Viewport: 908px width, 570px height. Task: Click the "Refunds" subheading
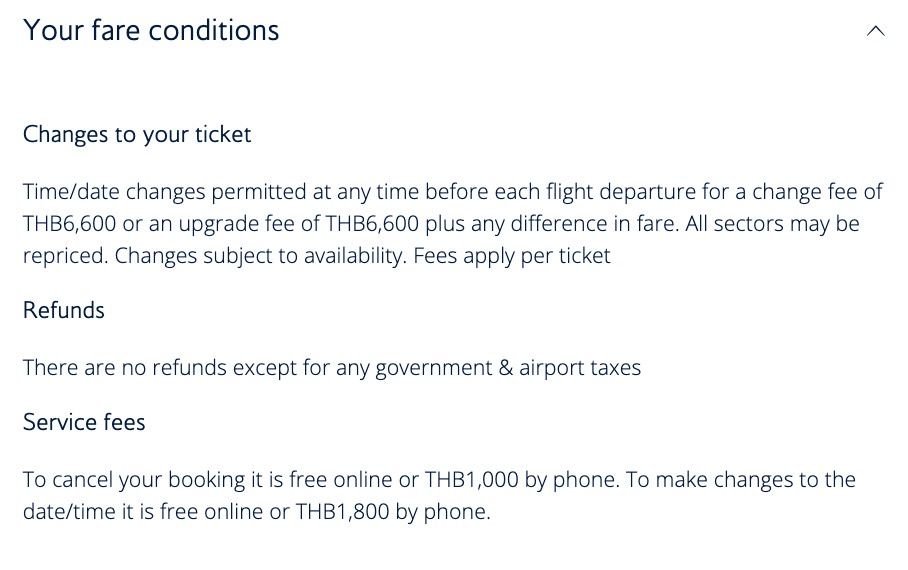pyautogui.click(x=64, y=310)
